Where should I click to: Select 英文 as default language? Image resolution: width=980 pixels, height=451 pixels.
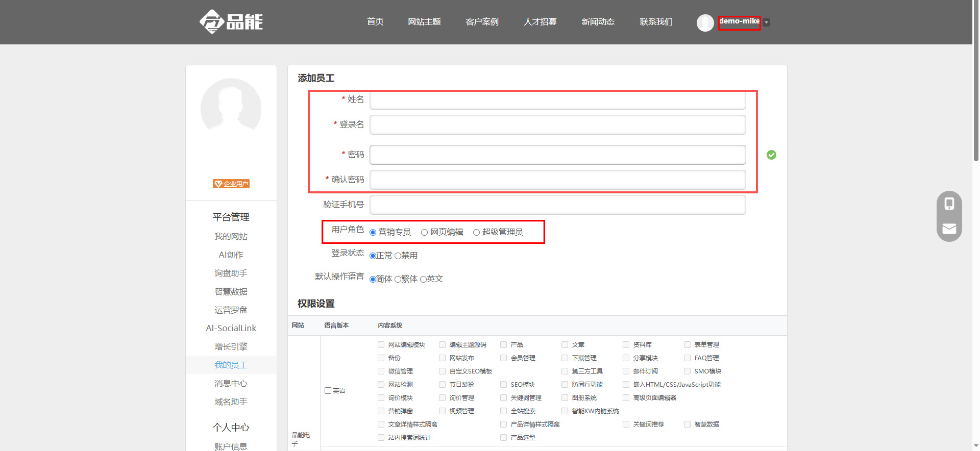click(423, 280)
